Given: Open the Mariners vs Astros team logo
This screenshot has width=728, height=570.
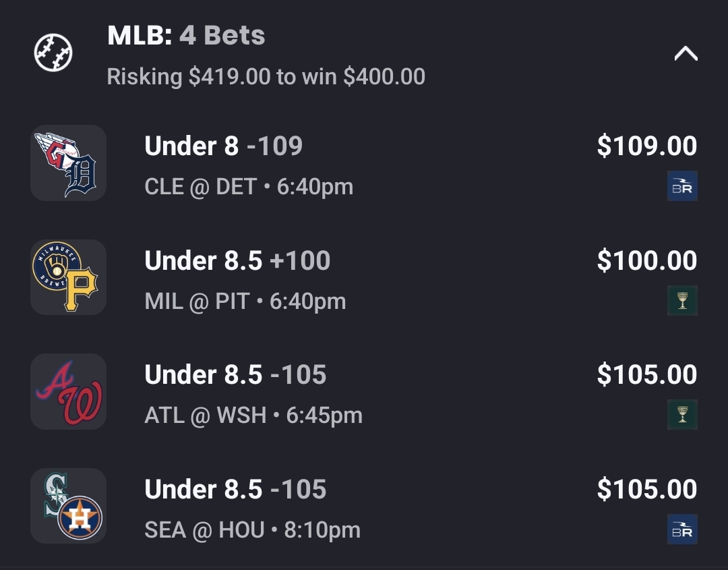Looking at the screenshot, I should [68, 506].
